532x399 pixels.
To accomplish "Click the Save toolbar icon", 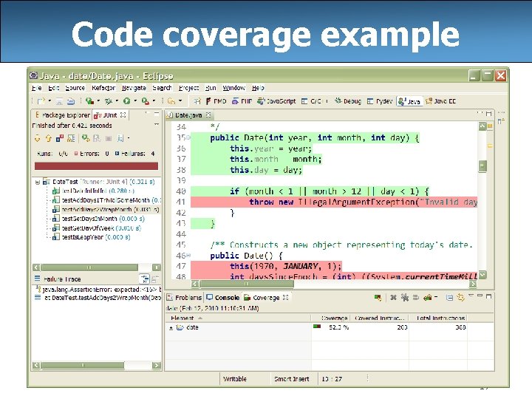I will coord(59,101).
